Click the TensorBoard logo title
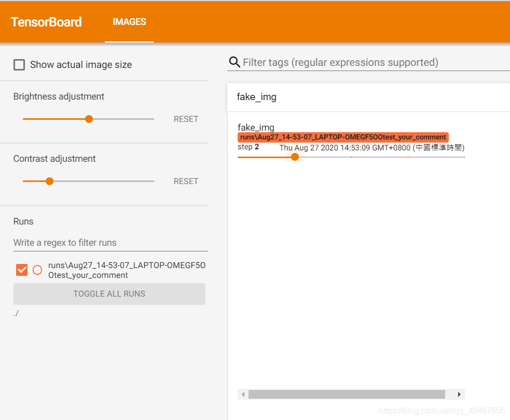The image size is (510, 420). coord(46,22)
